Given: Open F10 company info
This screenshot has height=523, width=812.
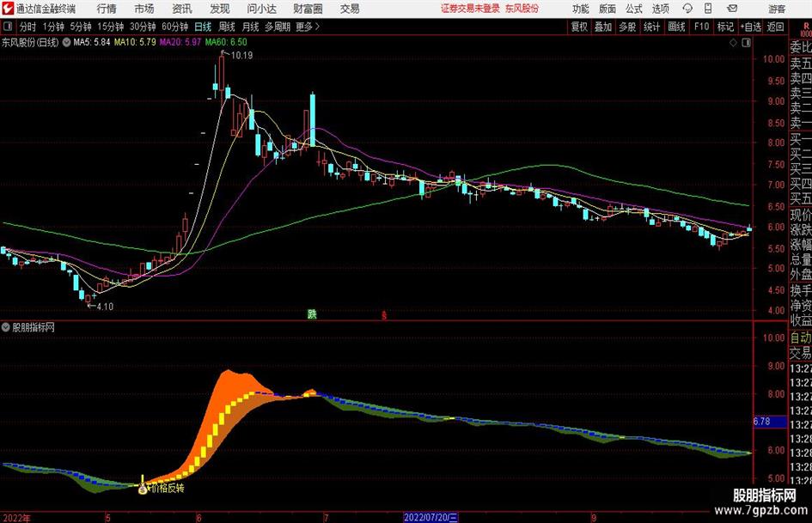Looking at the screenshot, I should coord(701,27).
